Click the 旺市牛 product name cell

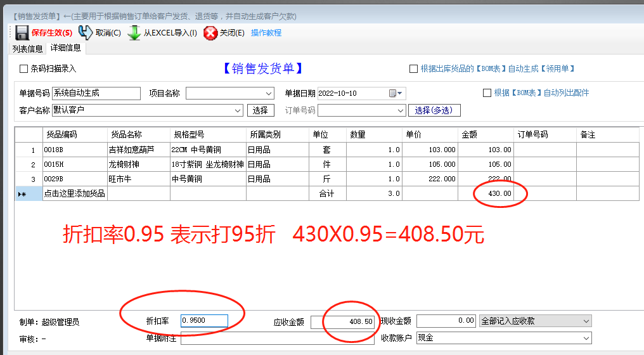pyautogui.click(x=138, y=179)
